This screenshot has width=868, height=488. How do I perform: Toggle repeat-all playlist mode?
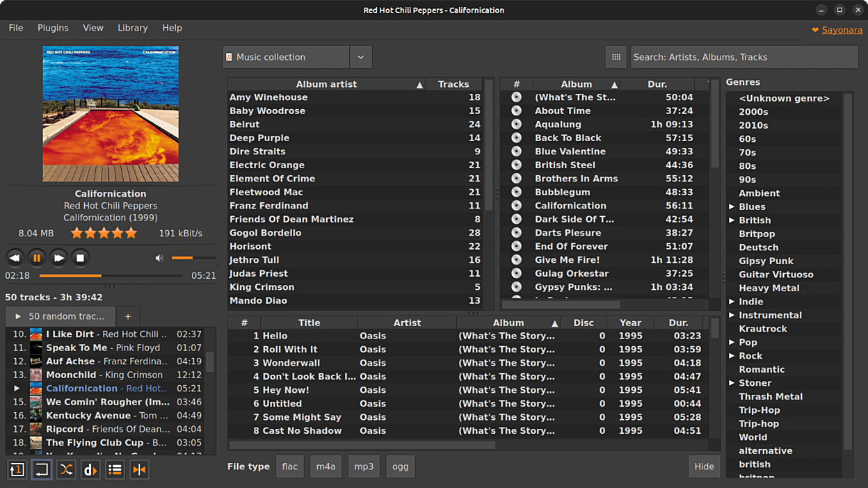coord(42,470)
